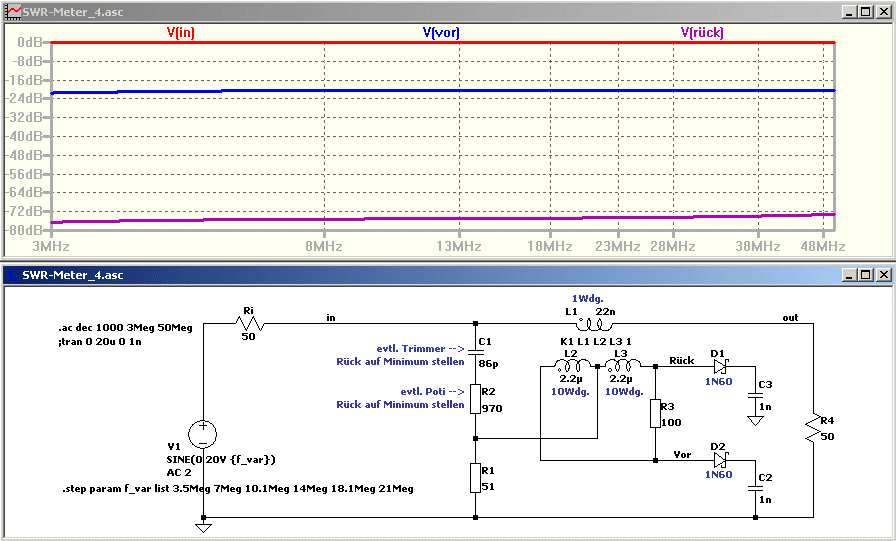
Task: Click the '10Wdg.' label under L3
Action: pyautogui.click(x=624, y=391)
